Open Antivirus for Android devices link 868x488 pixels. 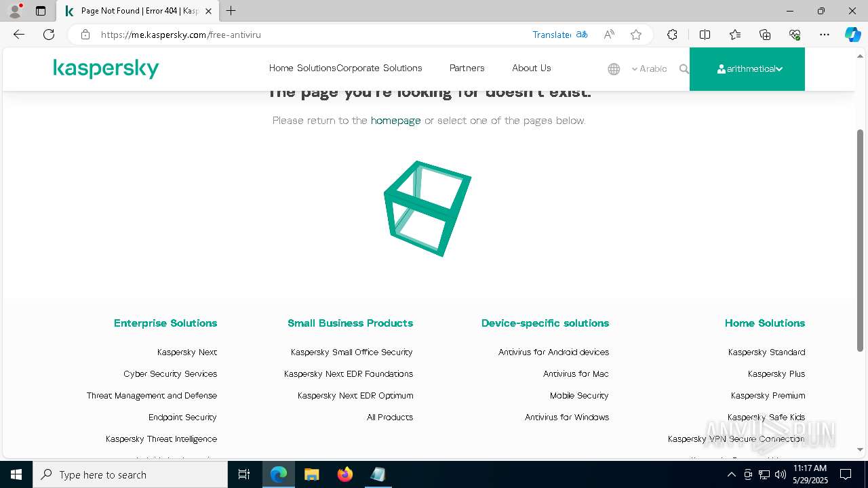(554, 352)
